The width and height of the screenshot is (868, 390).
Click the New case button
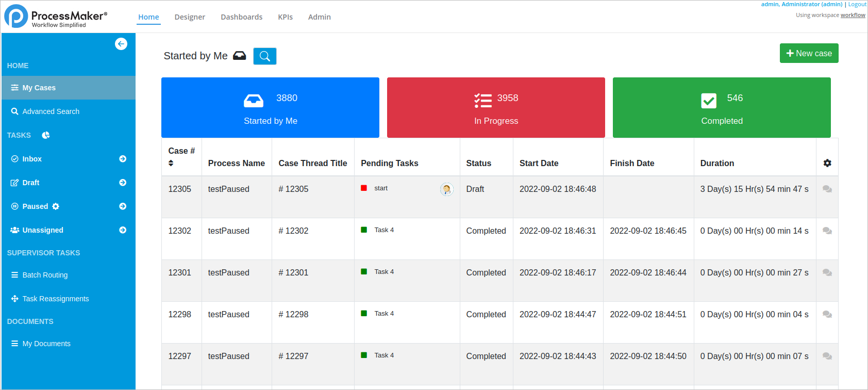click(809, 53)
